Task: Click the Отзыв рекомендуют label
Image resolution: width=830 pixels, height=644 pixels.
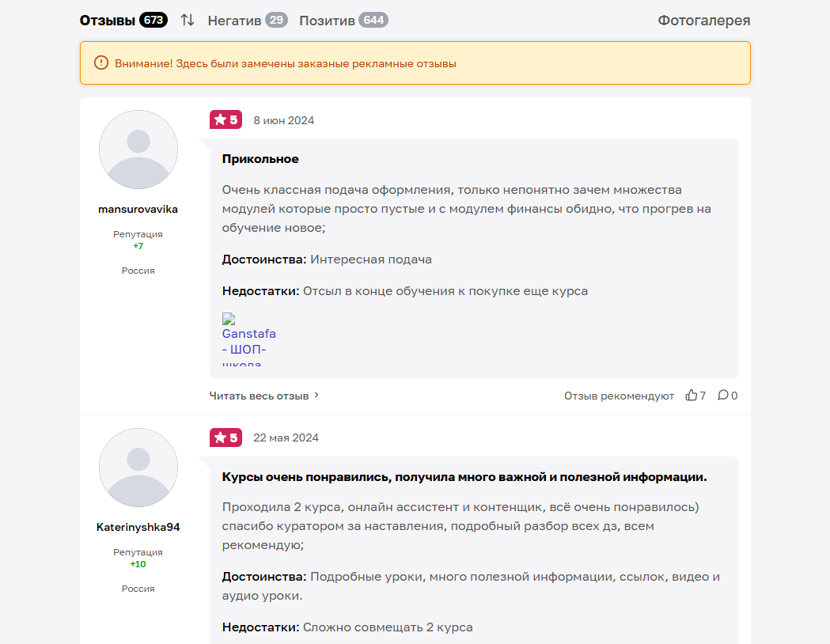Action: (x=621, y=395)
